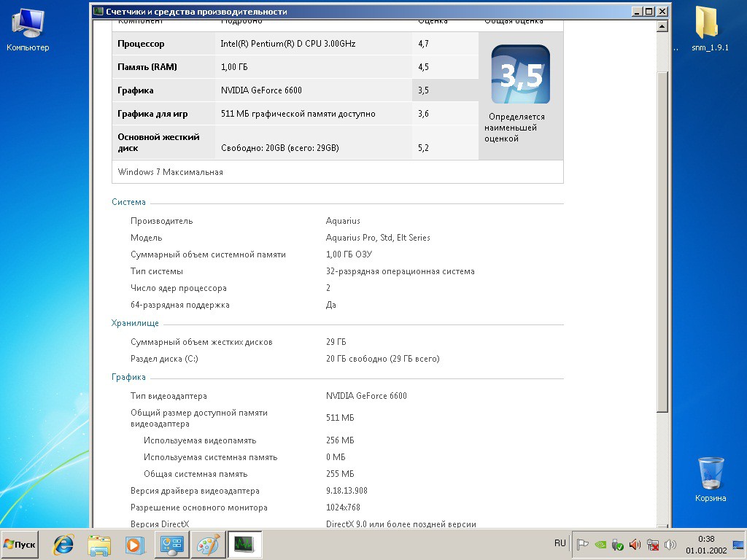Open the Action Center flag icon
Image resolution: width=747 pixels, height=560 pixels.
coord(582,544)
